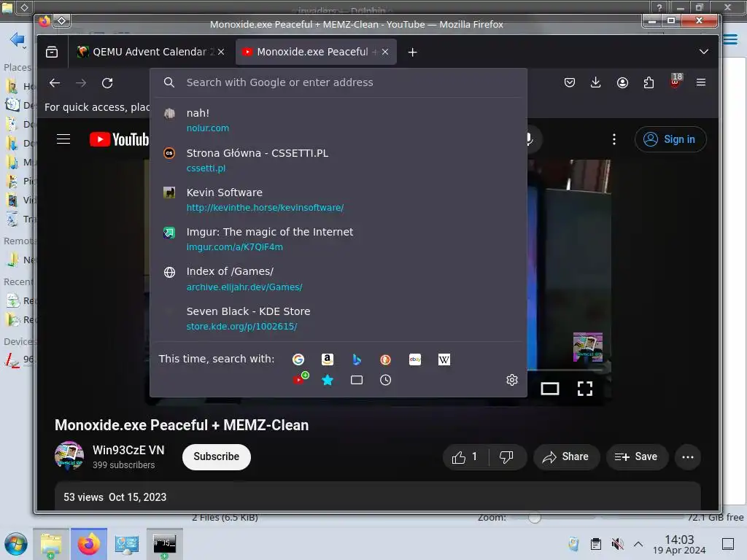747x560 pixels.
Task: Open Strona Główna CSSETTI.PL suggestion
Action: pyautogui.click(x=338, y=160)
